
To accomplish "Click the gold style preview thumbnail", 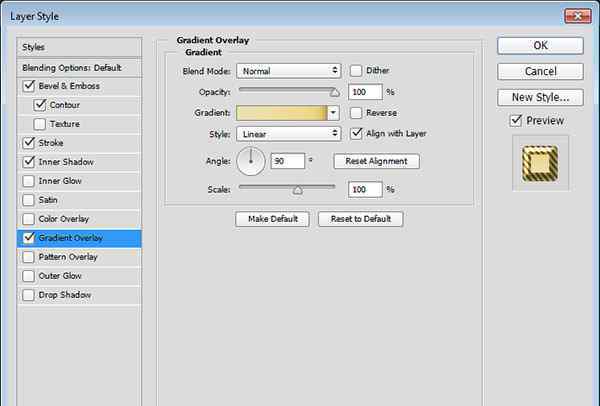I will tap(540, 163).
